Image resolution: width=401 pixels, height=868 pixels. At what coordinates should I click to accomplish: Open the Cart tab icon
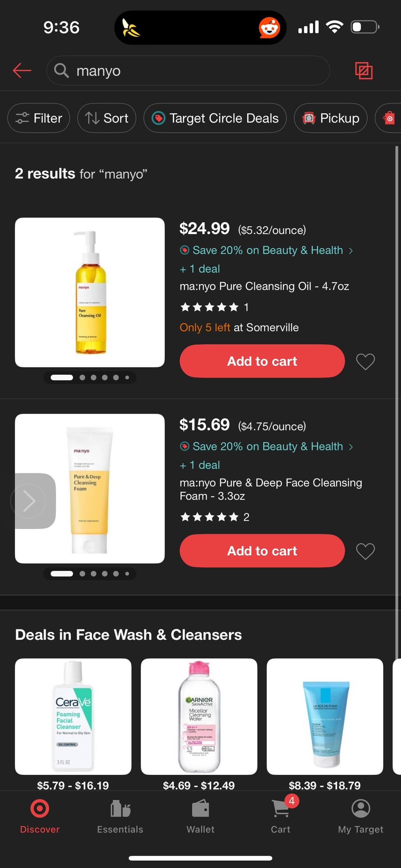tap(281, 809)
